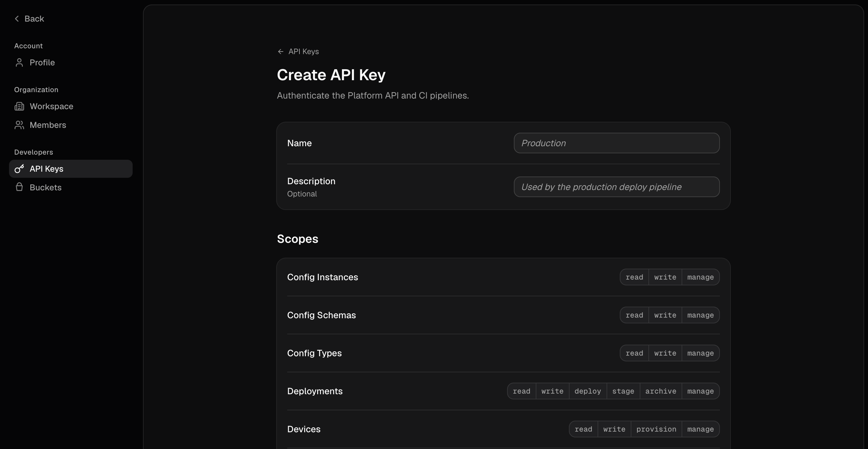
Task: Click the Developers sidebar section header
Action: (x=33, y=152)
